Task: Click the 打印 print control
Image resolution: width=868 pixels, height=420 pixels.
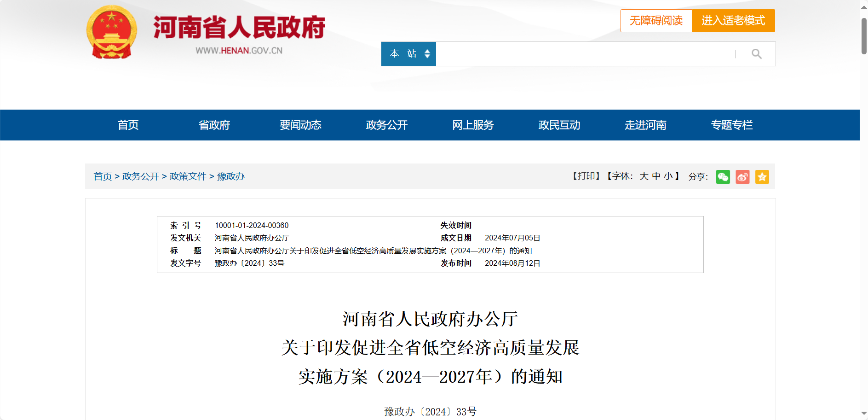Action: tap(586, 176)
